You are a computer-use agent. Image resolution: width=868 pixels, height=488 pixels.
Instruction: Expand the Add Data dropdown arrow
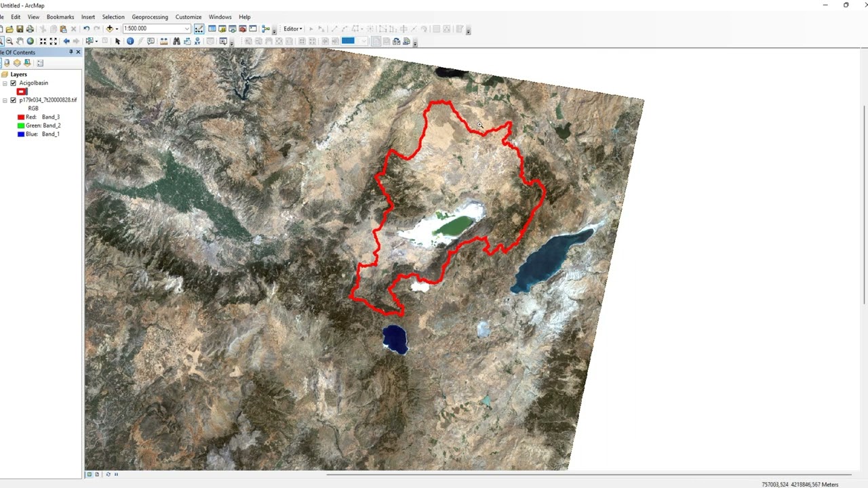pyautogui.click(x=117, y=28)
